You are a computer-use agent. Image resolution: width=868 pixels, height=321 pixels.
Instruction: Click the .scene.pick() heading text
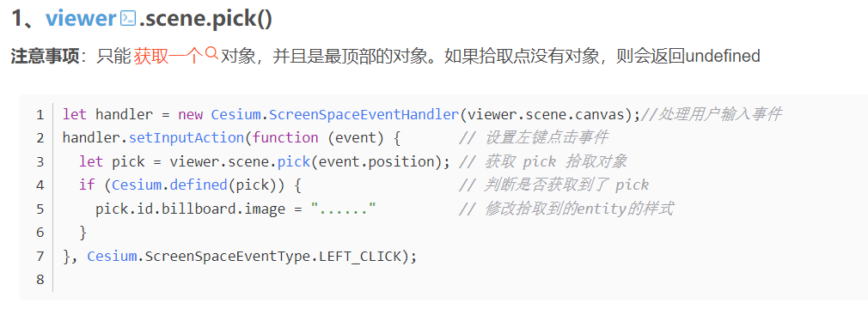pos(205,20)
